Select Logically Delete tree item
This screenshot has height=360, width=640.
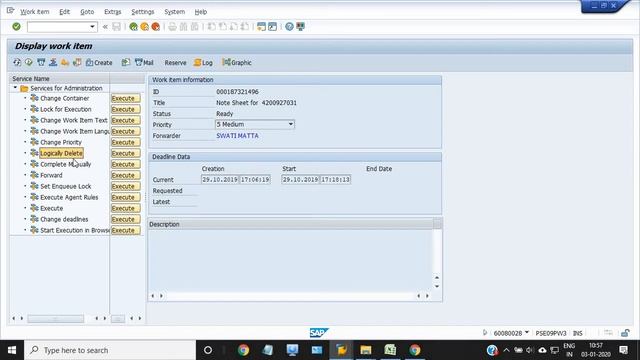[61, 153]
